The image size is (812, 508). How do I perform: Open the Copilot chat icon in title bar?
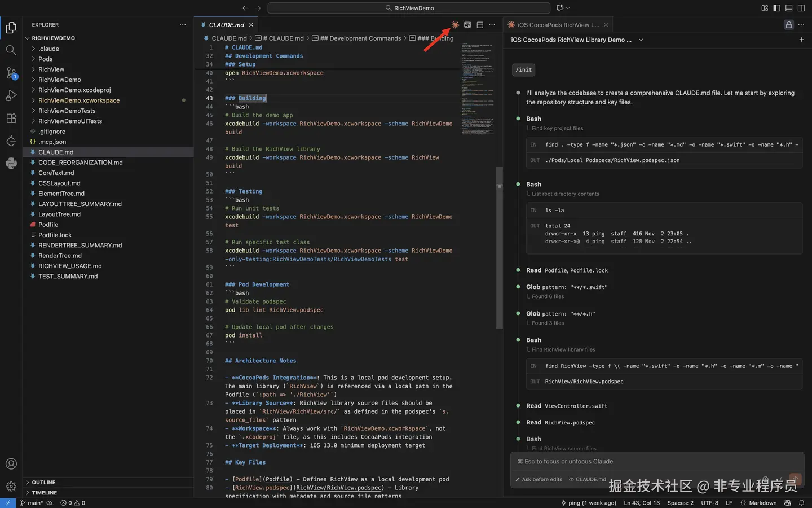pyautogui.click(x=560, y=8)
